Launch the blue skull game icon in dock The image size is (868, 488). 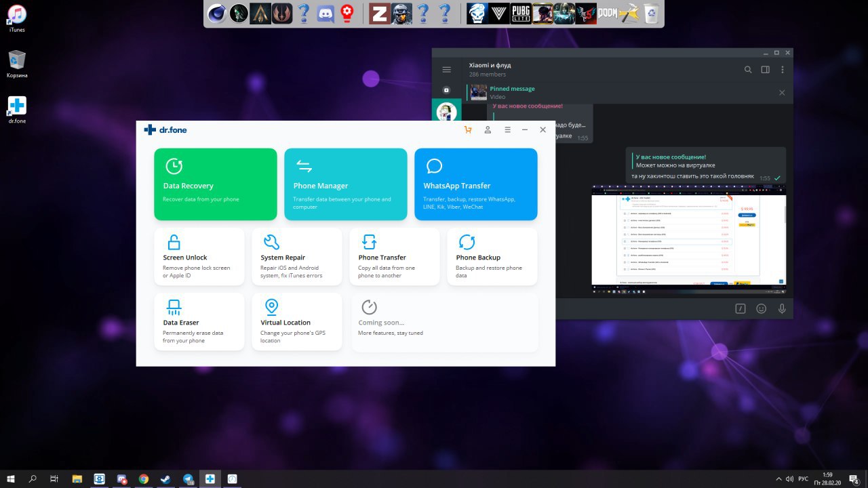coord(477,14)
